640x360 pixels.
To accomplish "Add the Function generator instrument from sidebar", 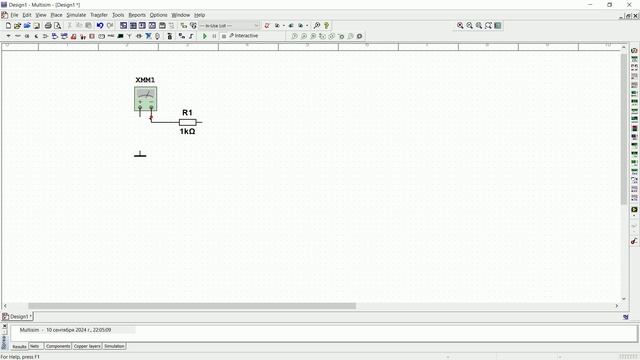I will coord(634,59).
